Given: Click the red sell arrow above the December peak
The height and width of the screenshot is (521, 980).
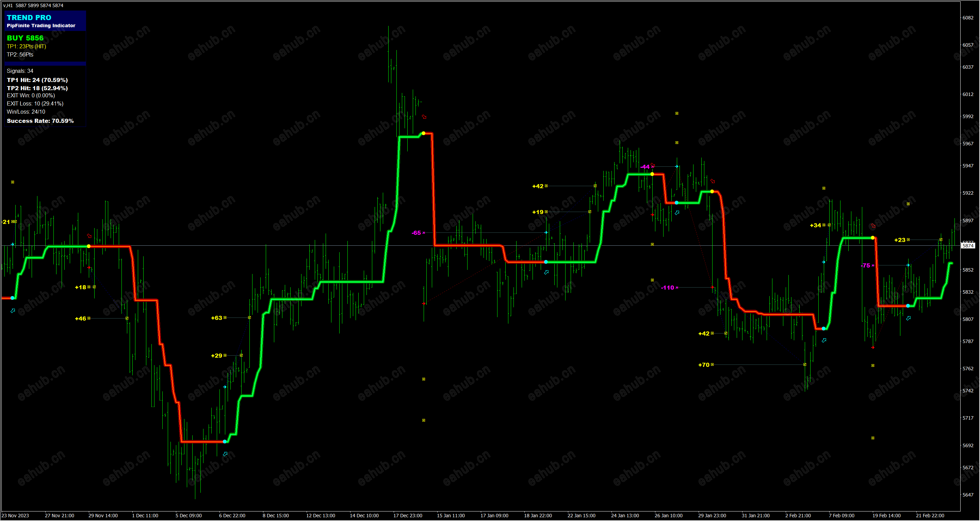Looking at the screenshot, I should (424, 117).
